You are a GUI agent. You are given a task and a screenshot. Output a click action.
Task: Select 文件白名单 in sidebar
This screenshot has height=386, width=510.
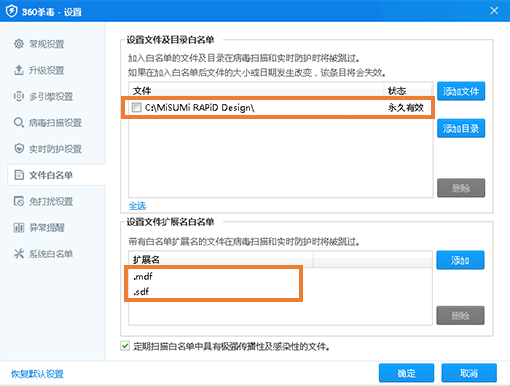click(57, 175)
